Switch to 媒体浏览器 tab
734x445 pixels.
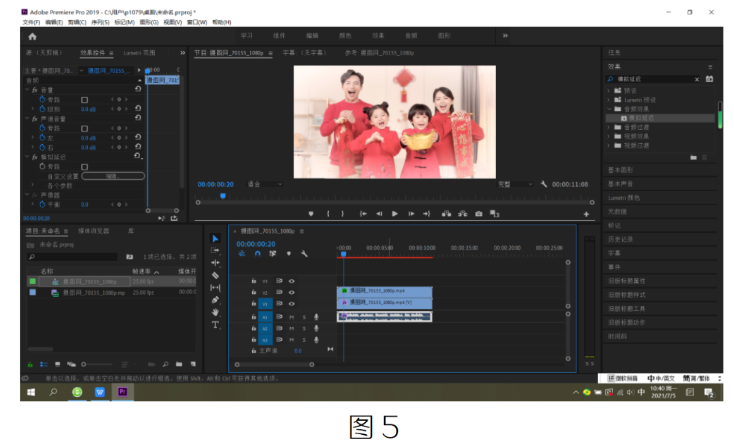pyautogui.click(x=94, y=231)
